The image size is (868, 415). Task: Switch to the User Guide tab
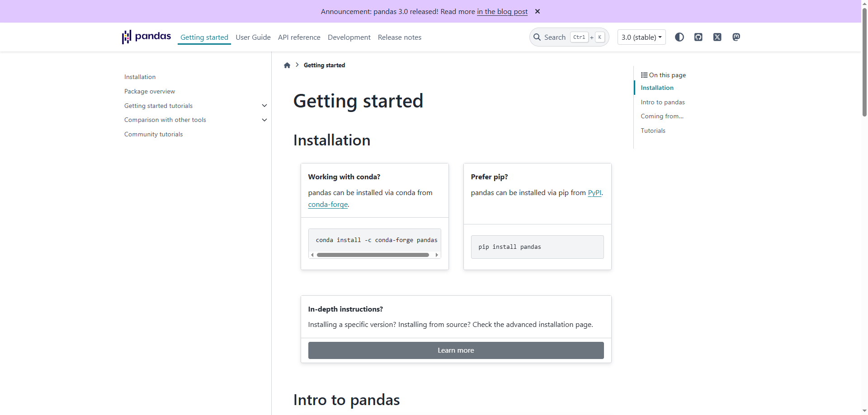click(253, 37)
